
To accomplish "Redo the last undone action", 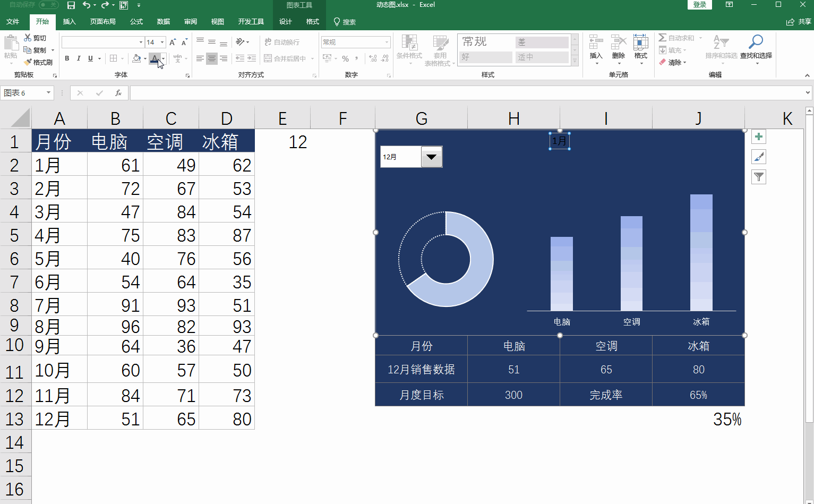I will (x=105, y=5).
